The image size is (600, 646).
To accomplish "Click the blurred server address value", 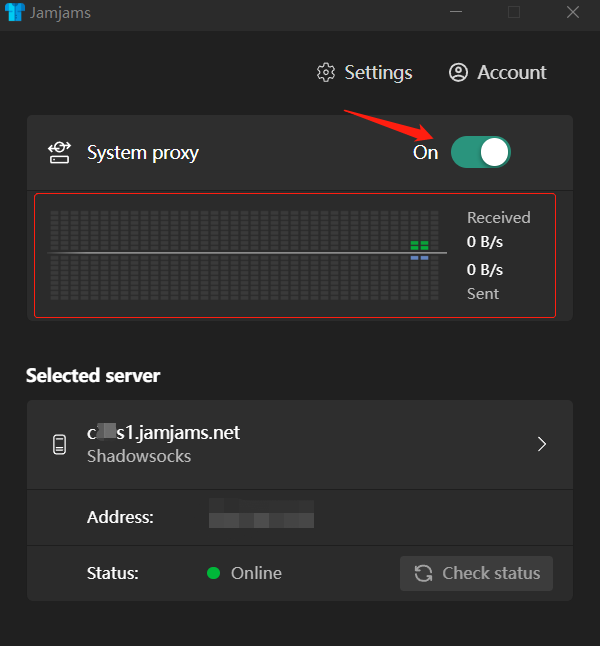I will [x=261, y=517].
